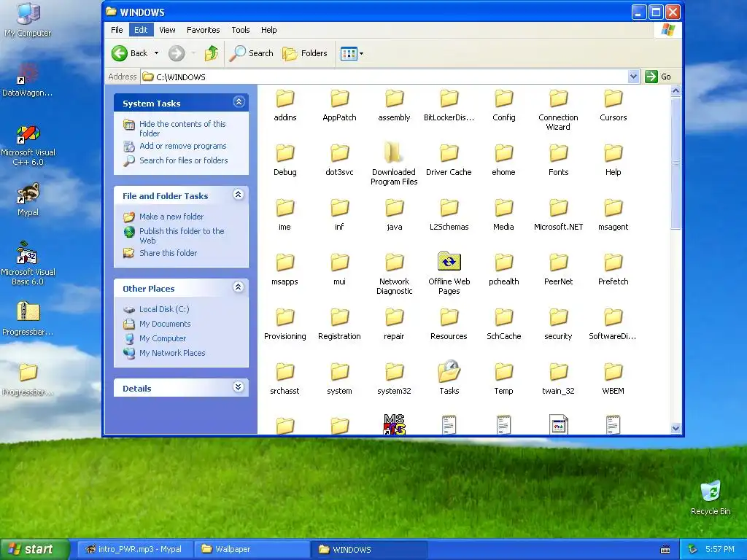Select the Network Diagnostic folder
The height and width of the screenshot is (560, 747).
[394, 273]
